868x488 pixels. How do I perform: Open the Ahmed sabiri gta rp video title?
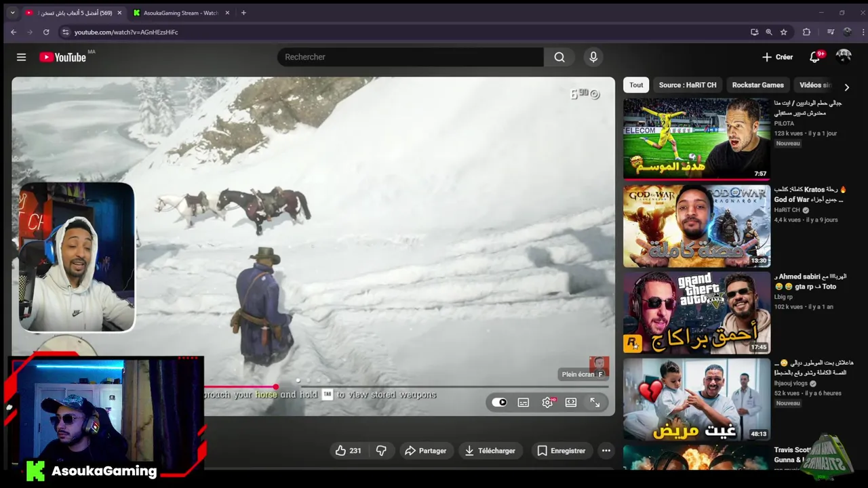[x=809, y=281]
